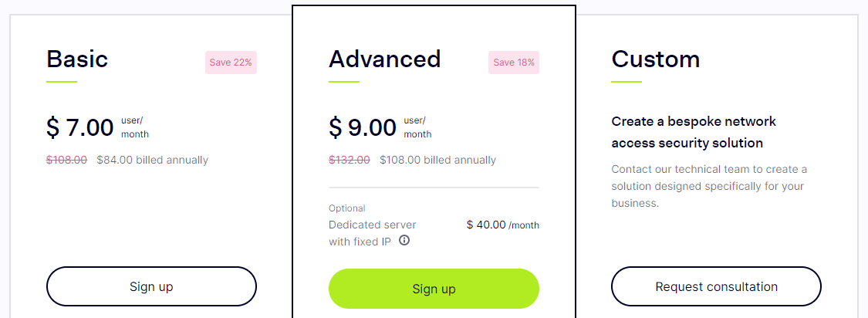Viewport: 868px width, 318px height.
Task: Click the Dedicated server with fixed IP label
Action: pos(373,233)
